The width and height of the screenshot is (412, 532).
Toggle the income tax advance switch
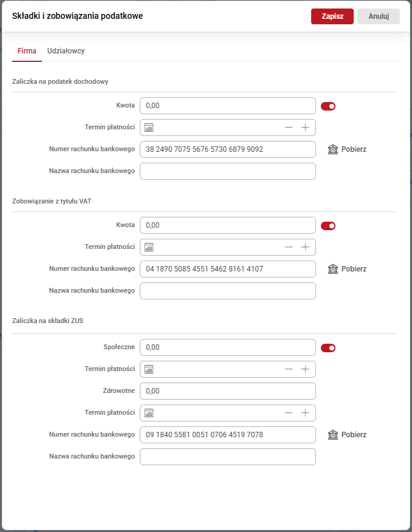coord(328,106)
